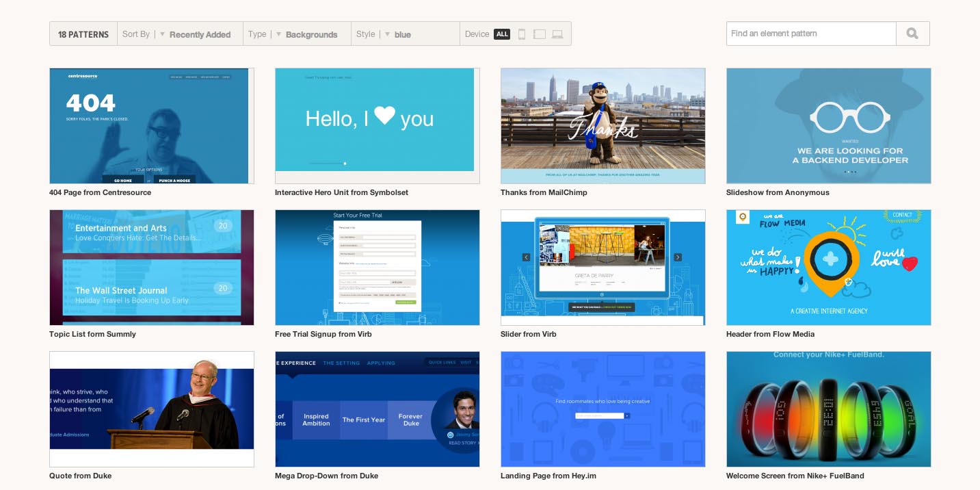Open the Duke quote thumbnail
Image resolution: width=980 pixels, height=490 pixels.
[x=152, y=409]
